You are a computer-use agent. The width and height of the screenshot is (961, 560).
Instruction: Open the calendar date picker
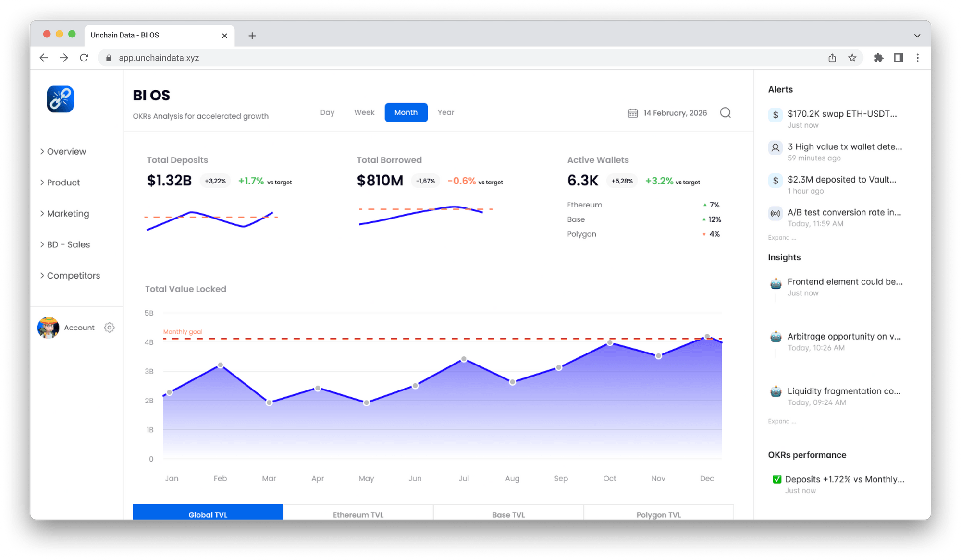[633, 112]
